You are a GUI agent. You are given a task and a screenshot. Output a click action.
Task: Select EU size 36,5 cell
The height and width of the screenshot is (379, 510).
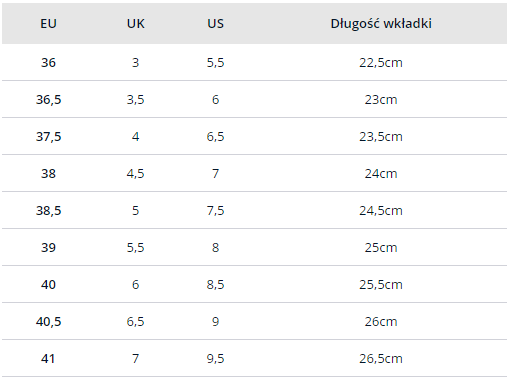click(x=48, y=100)
